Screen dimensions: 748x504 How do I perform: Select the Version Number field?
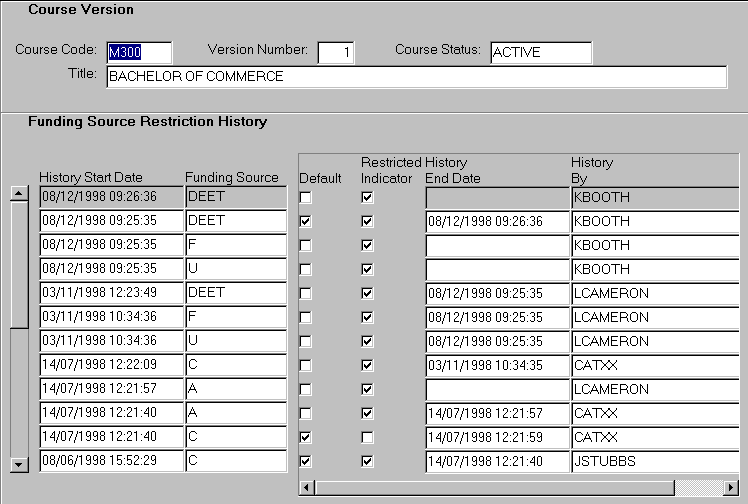point(335,53)
